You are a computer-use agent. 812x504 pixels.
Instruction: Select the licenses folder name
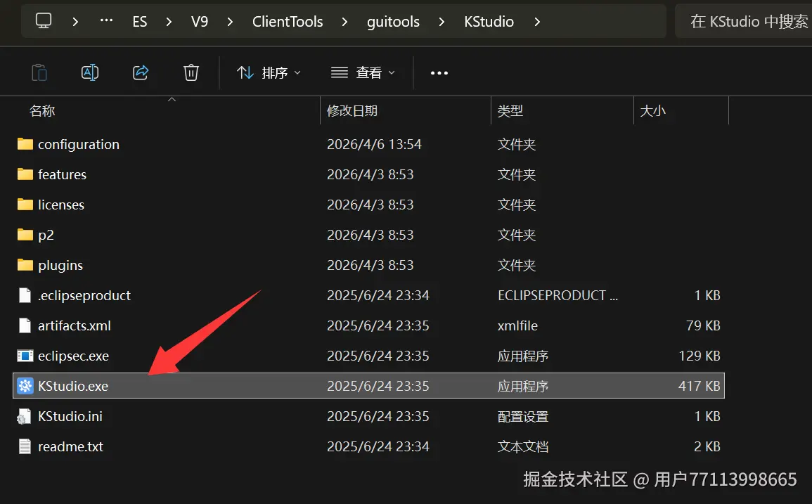click(61, 205)
